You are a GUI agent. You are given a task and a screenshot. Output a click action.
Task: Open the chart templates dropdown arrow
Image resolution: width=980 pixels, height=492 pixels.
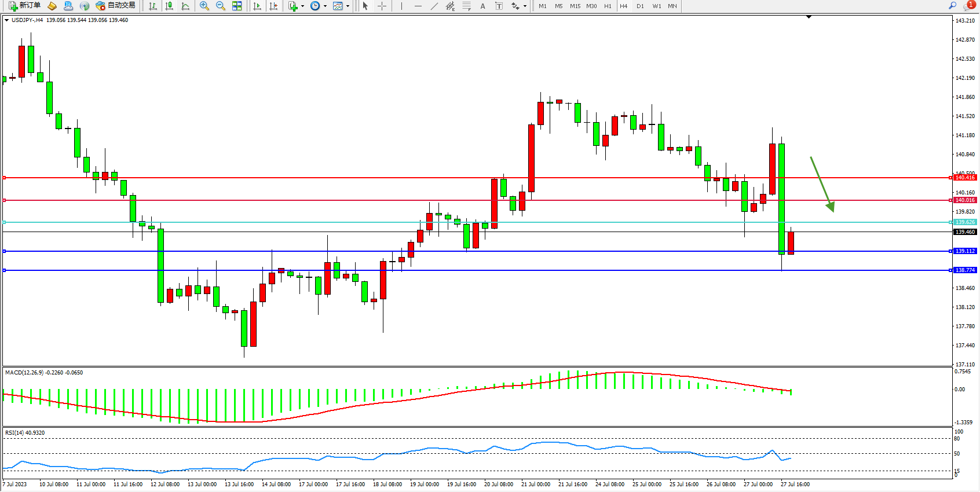pyautogui.click(x=348, y=6)
